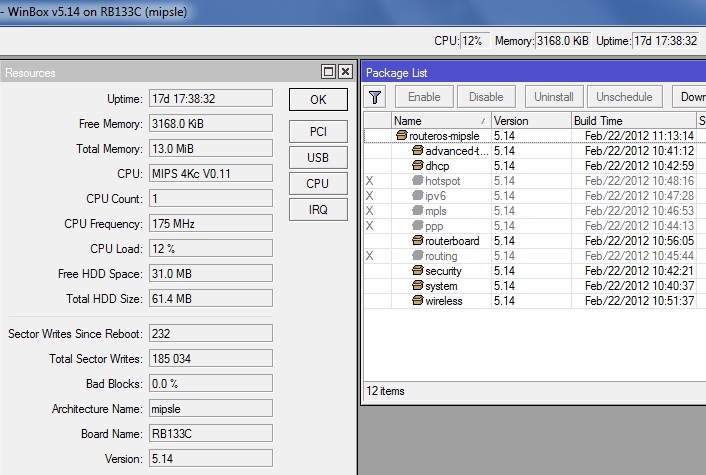Click the Uninstall package button
This screenshot has height=475, width=706.
tap(554, 97)
